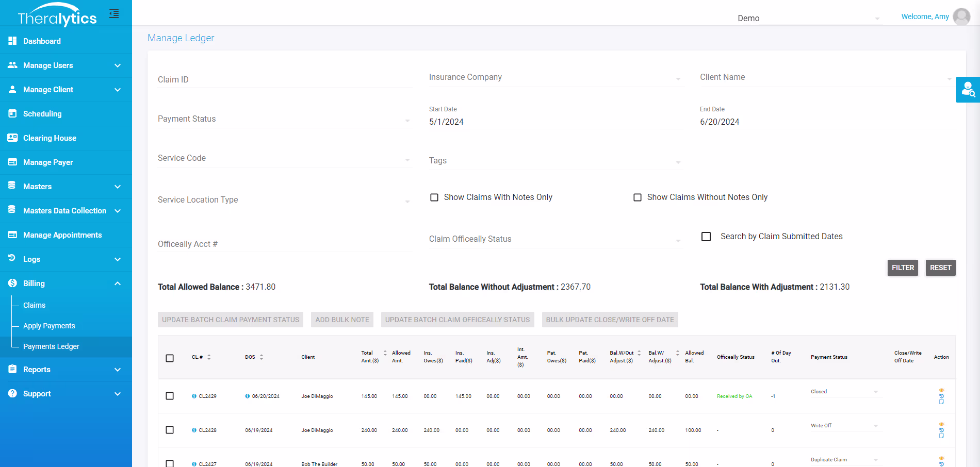Open note icon for claim CL2429

click(x=941, y=402)
